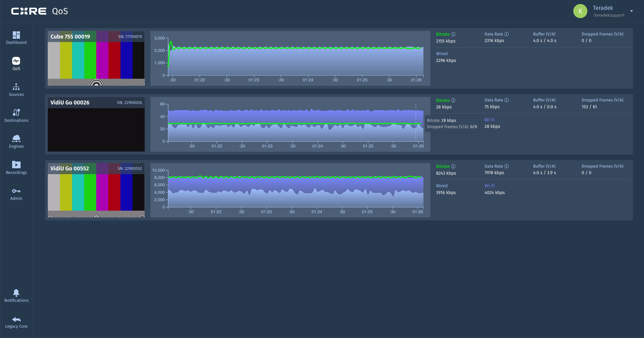Click 01:24 marker on Cube 755 graph
This screenshot has width=644, height=338.
pyautogui.click(x=308, y=80)
